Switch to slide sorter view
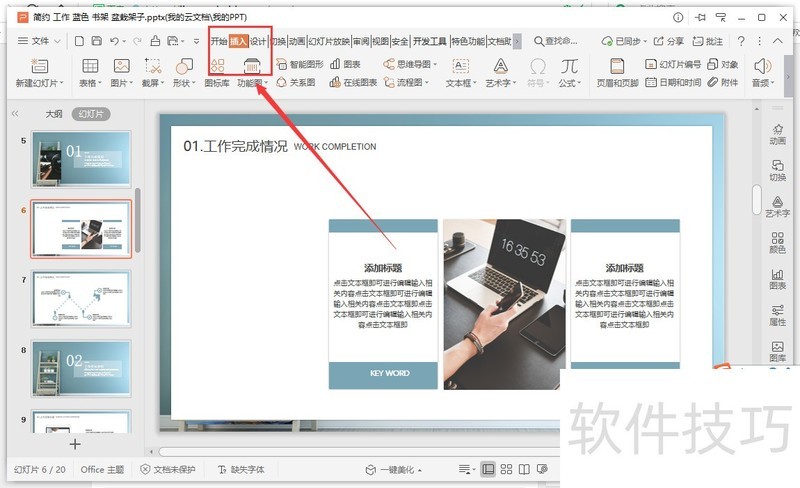Image resolution: width=800 pixels, height=488 pixels. 506,469
